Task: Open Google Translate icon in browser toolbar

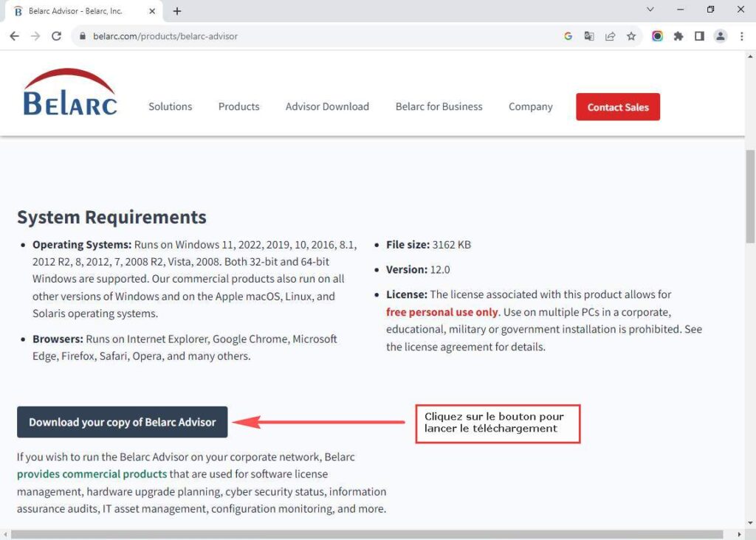Action: click(588, 35)
